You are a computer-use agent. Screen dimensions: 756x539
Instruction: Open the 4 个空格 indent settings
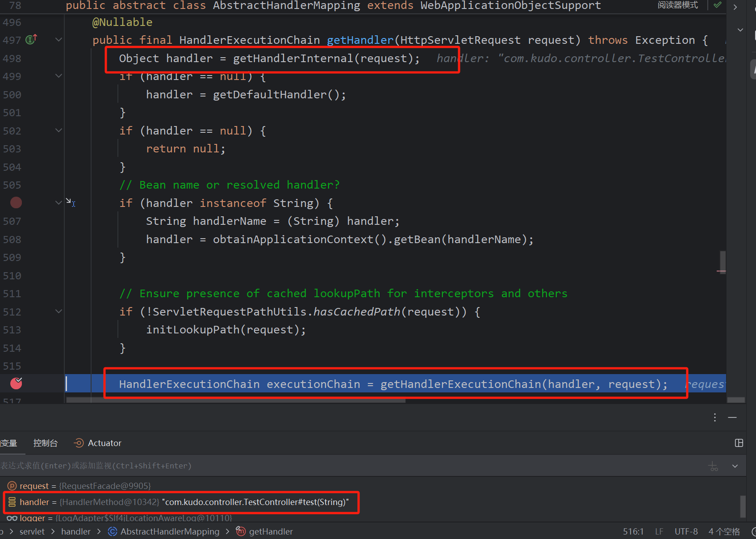pyautogui.click(x=724, y=531)
